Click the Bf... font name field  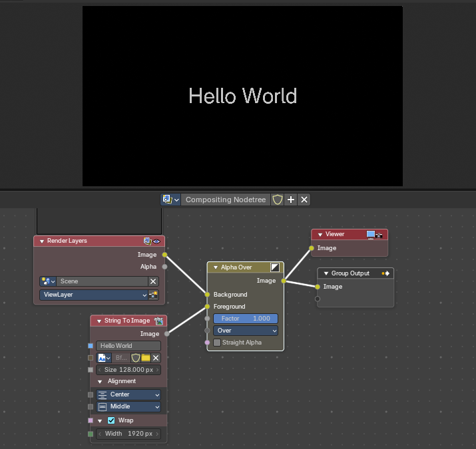coord(121,358)
